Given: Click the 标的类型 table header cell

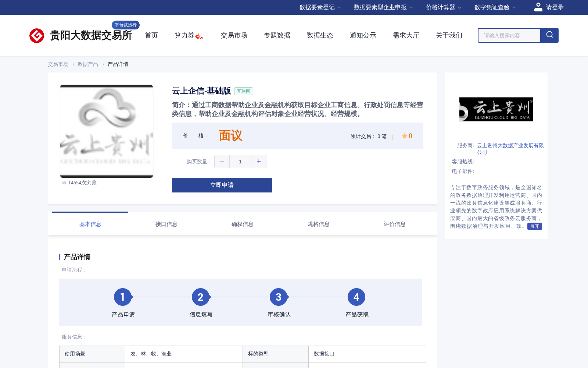Looking at the screenshot, I should point(276,354).
